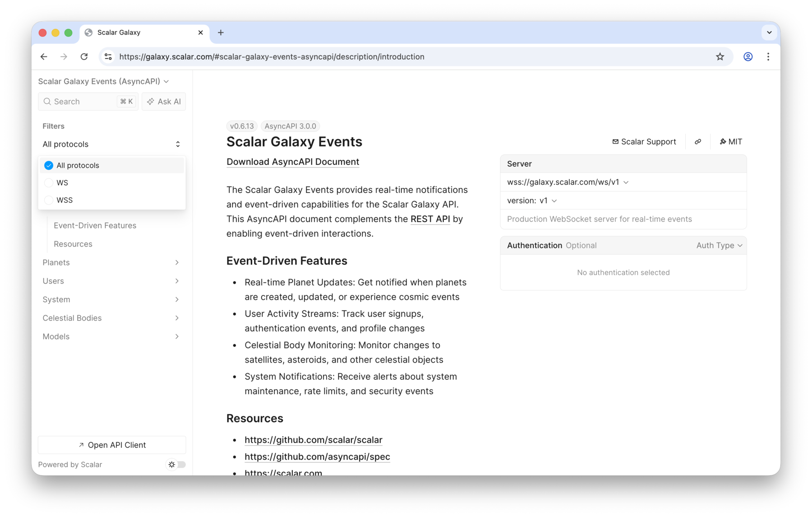Open github.com/scalar/scalar link
This screenshot has width=812, height=517.
pyautogui.click(x=314, y=440)
